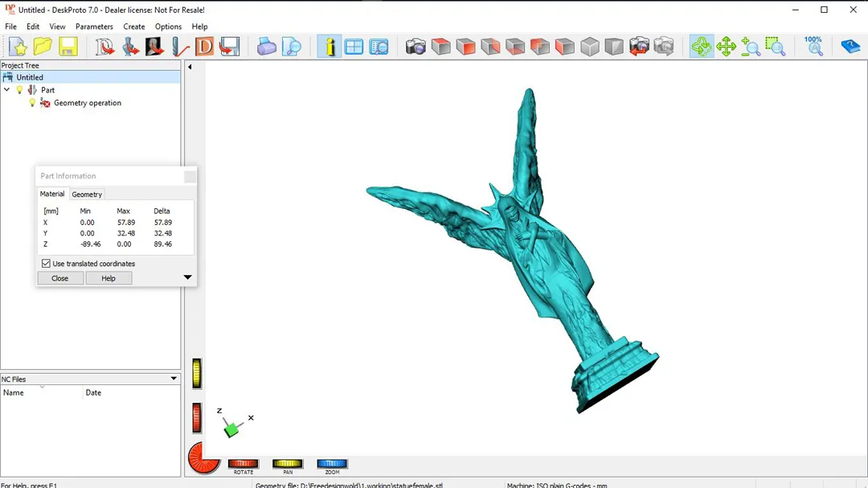The image size is (868, 488).
Task: Click the orange 'D' block icon
Action: coord(204,47)
